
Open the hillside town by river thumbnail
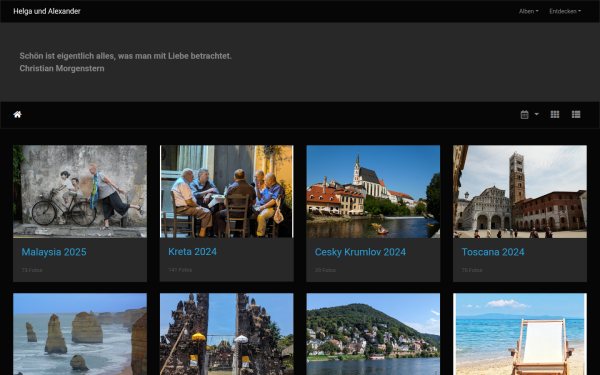tap(373, 334)
